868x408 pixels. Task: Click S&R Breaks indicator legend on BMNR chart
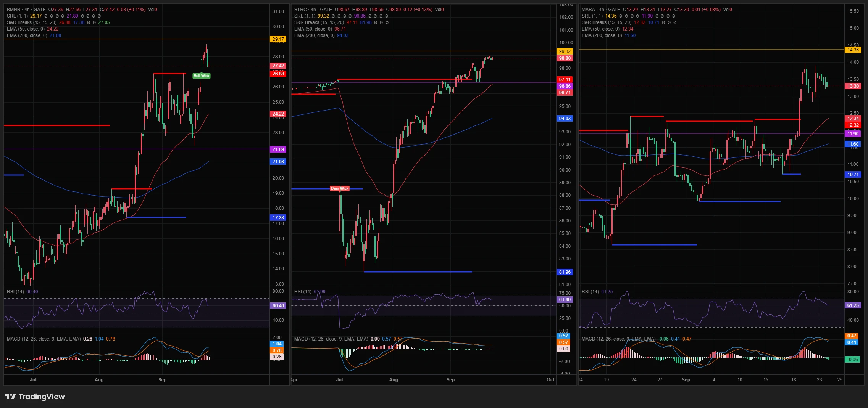[x=32, y=22]
